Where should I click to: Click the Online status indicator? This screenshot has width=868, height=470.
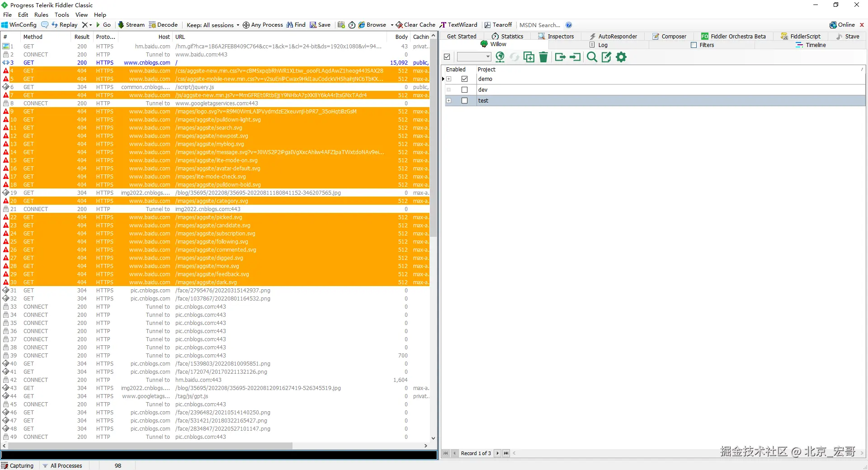[842, 25]
